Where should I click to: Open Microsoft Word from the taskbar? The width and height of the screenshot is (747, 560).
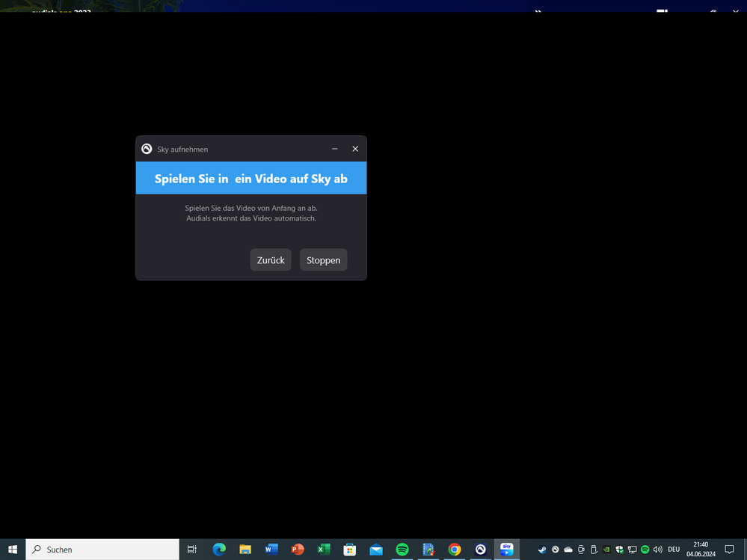[271, 550]
